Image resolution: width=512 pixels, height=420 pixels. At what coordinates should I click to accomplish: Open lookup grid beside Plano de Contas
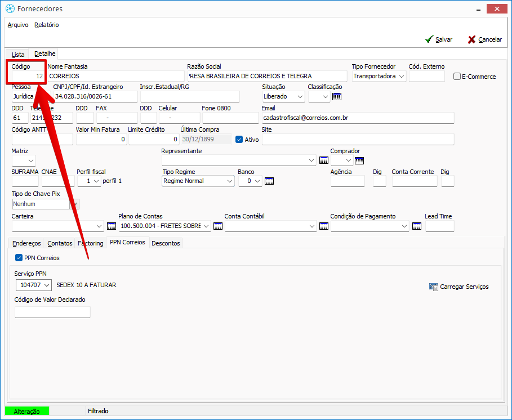pos(218,226)
